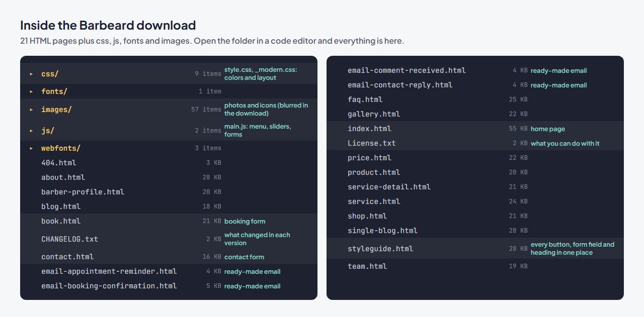The image size is (644, 317).
Task: Click the 'ready-made email' note for email-booking-confirmation.html
Action: [x=252, y=286]
